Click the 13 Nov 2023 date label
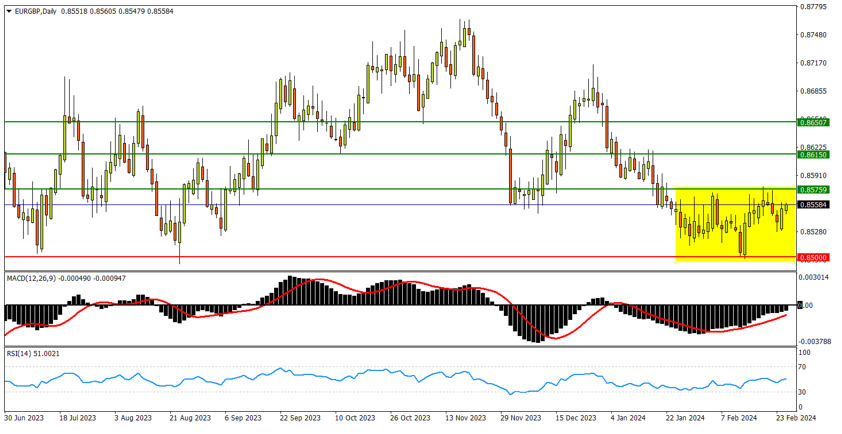The image size is (842, 434). [464, 416]
